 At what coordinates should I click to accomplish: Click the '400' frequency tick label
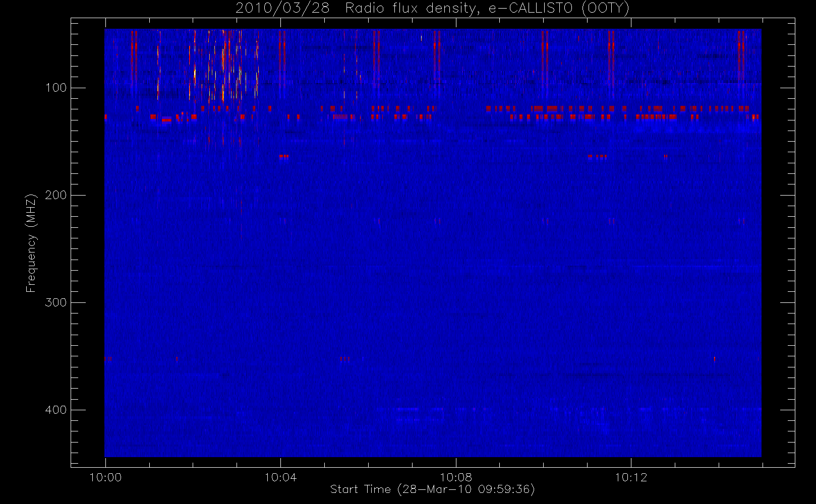[56, 410]
